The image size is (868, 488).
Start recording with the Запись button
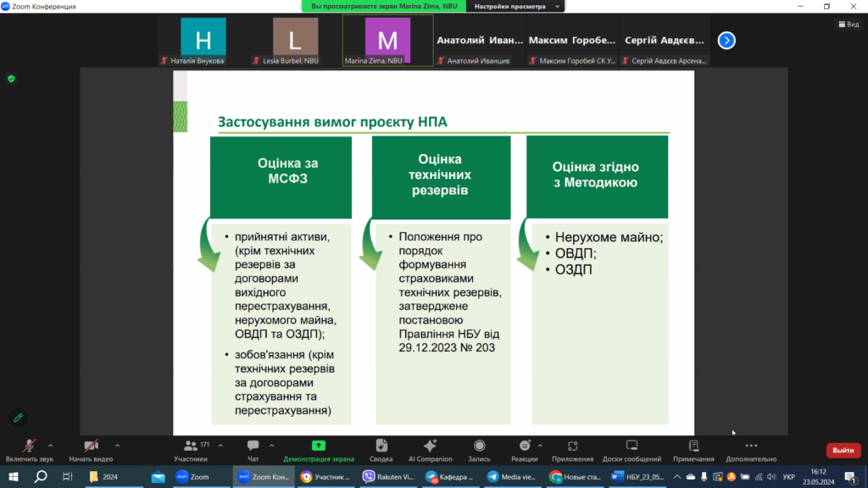click(x=480, y=451)
